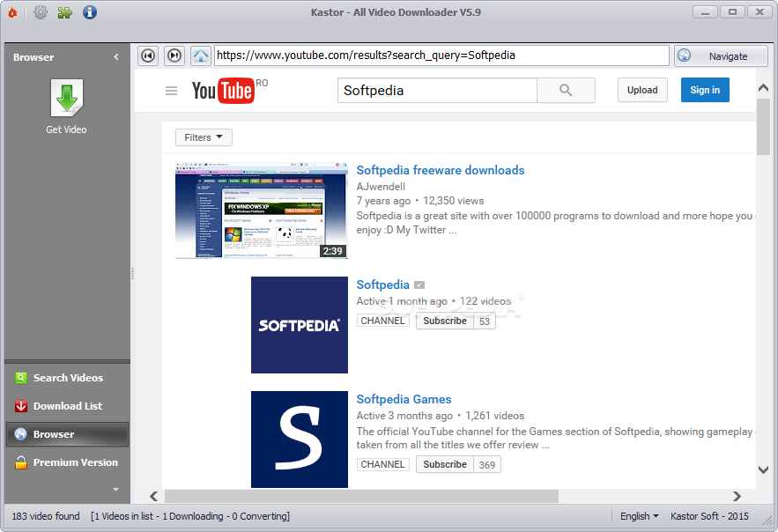Expand sidebar menu with bottom arrow

(115, 490)
